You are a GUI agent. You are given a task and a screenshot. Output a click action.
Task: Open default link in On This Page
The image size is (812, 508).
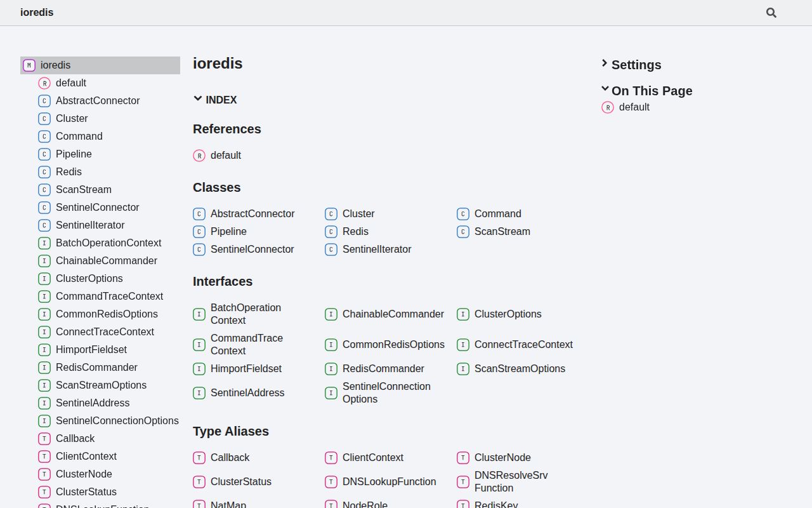634,107
